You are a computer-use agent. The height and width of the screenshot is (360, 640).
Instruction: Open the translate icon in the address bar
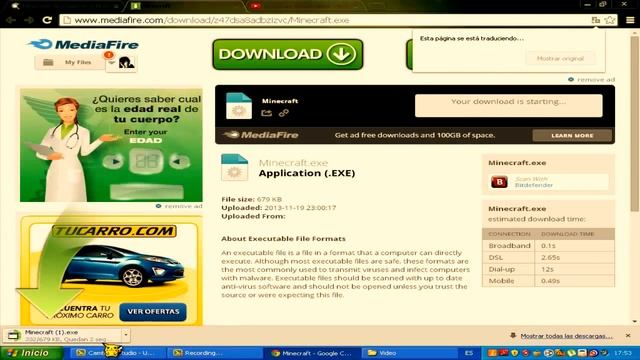click(x=596, y=20)
